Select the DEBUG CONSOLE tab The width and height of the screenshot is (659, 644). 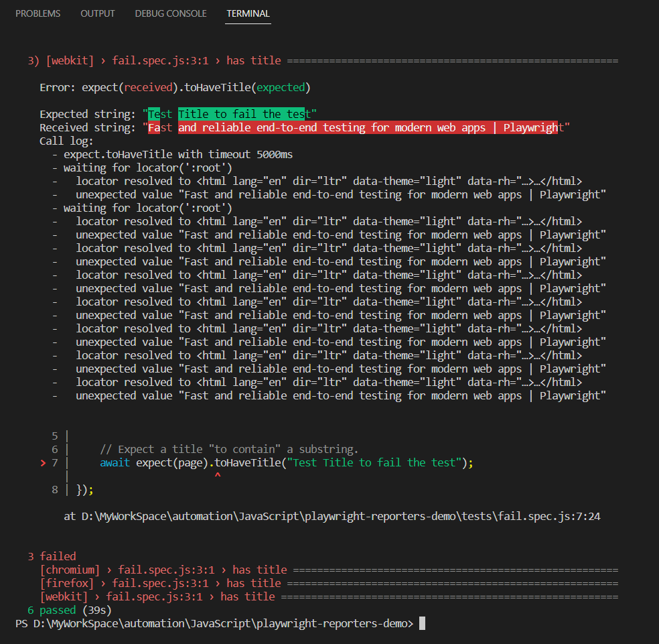tap(170, 13)
